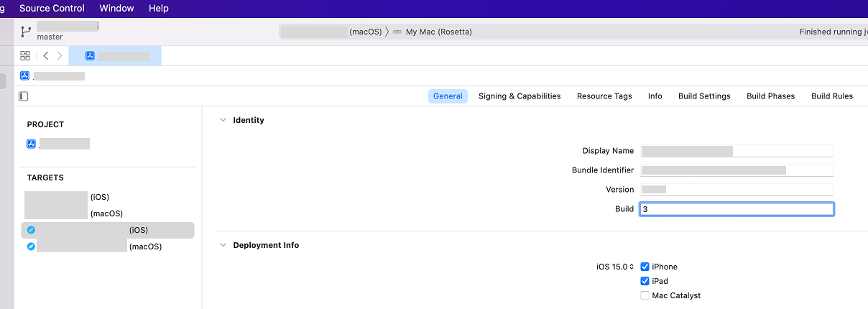Image resolution: width=868 pixels, height=309 pixels.
Task: Click the My Mac (Rosetta) destination
Action: [438, 32]
